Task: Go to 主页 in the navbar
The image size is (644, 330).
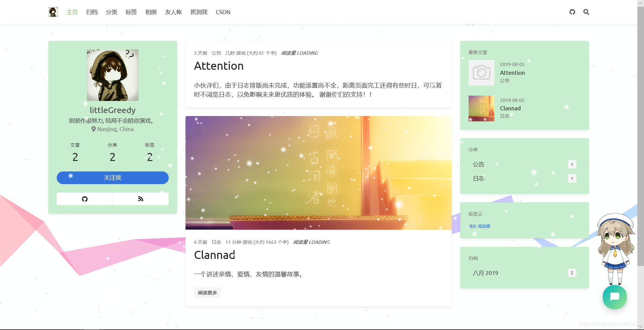Action: pyautogui.click(x=72, y=12)
